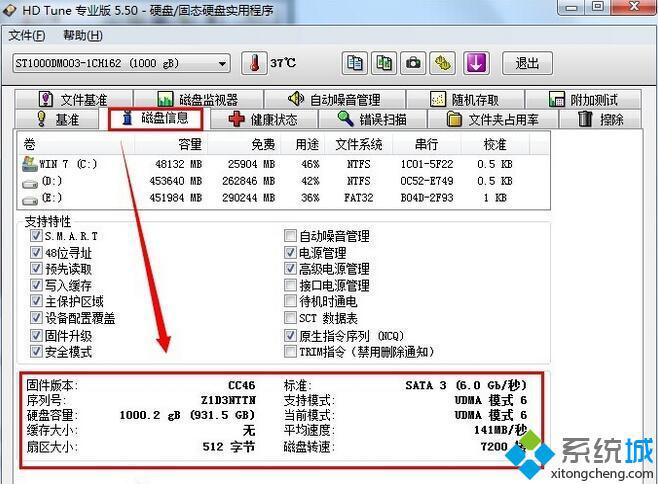Open the drive selection dropdown ST1000DM003
658x484 pixels.
pyautogui.click(x=121, y=64)
